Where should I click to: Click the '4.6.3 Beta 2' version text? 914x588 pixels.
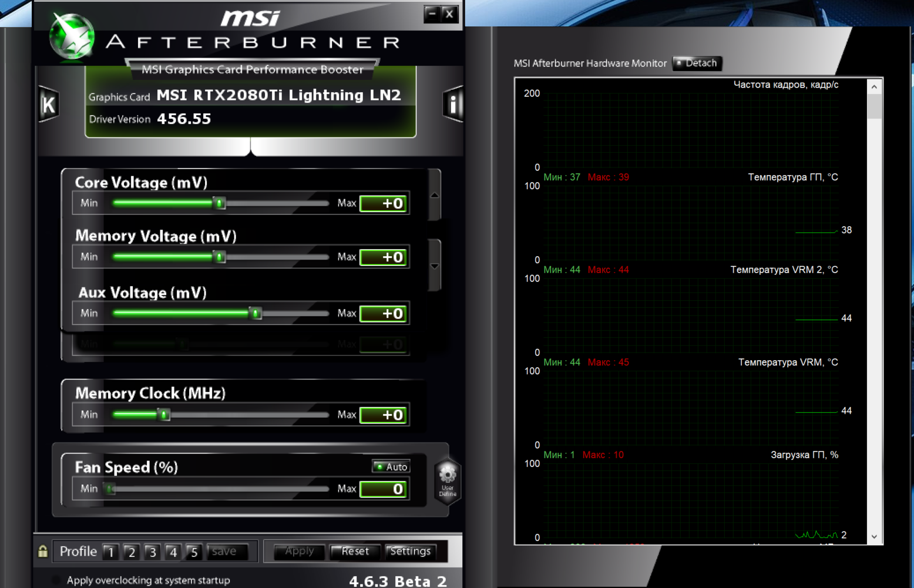click(x=398, y=581)
